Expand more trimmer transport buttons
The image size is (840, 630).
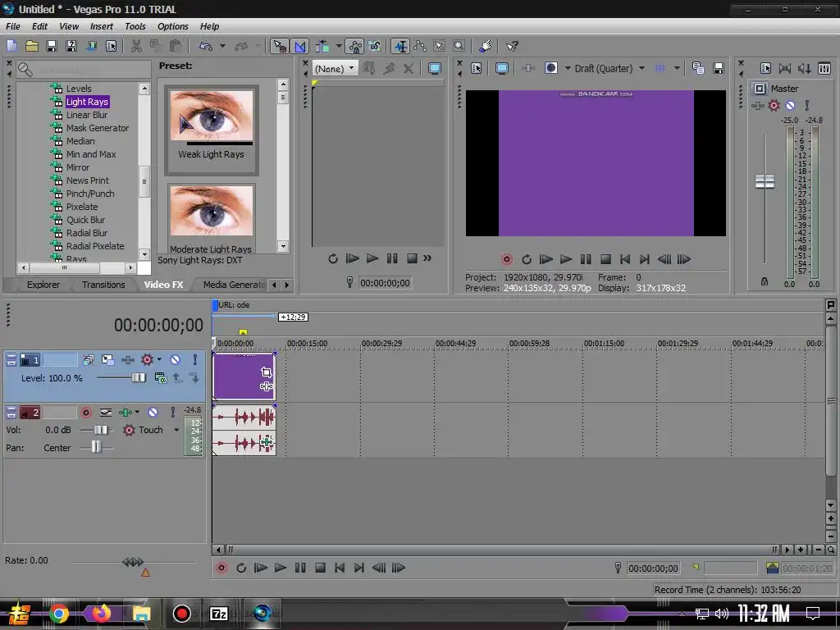pyautogui.click(x=427, y=258)
